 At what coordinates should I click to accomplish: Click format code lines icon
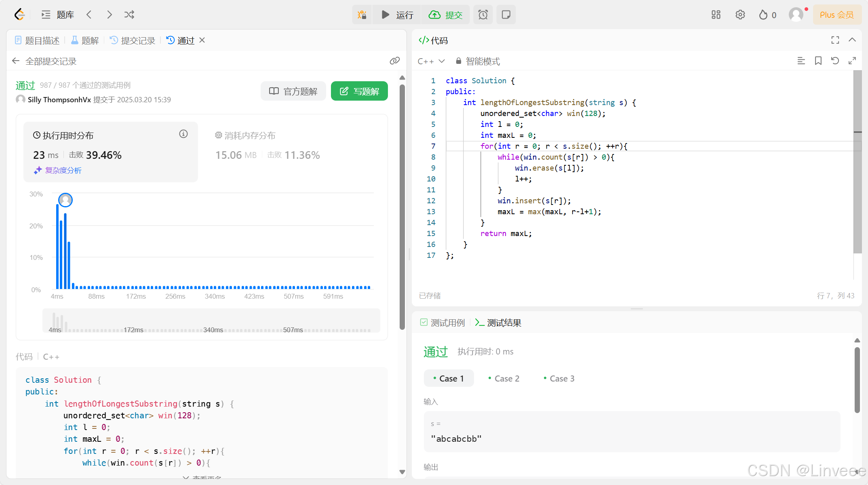801,61
